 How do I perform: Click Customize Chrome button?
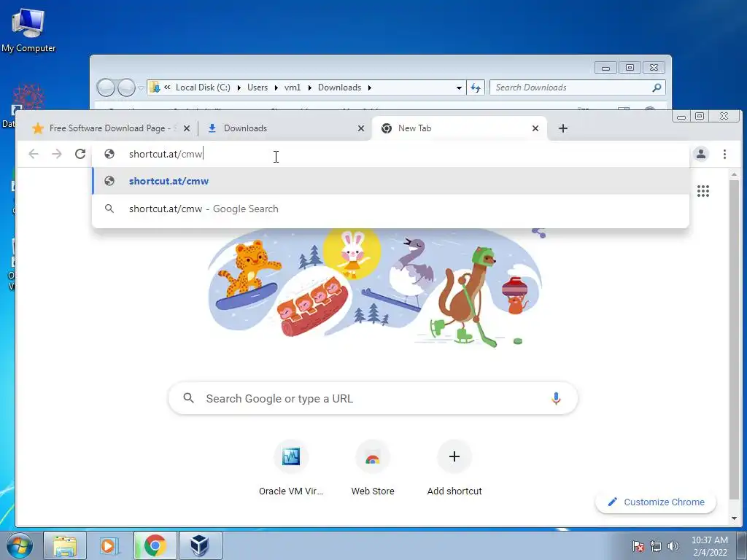click(x=656, y=502)
